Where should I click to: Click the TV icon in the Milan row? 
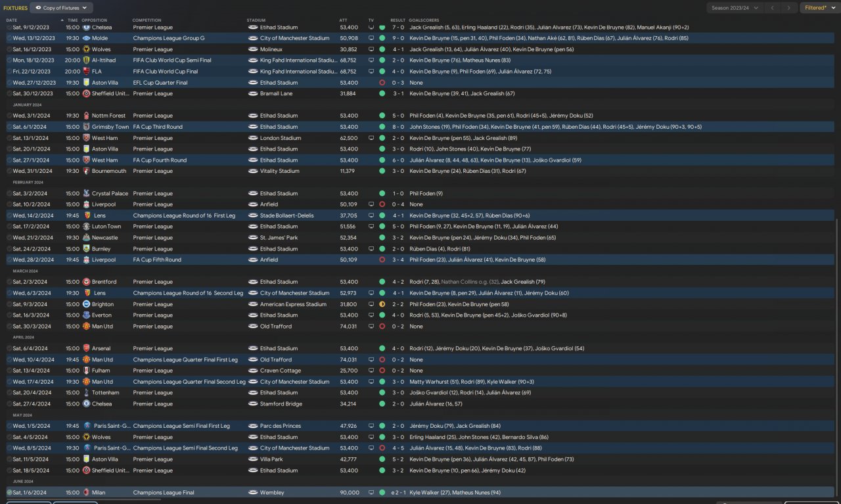coord(371,492)
